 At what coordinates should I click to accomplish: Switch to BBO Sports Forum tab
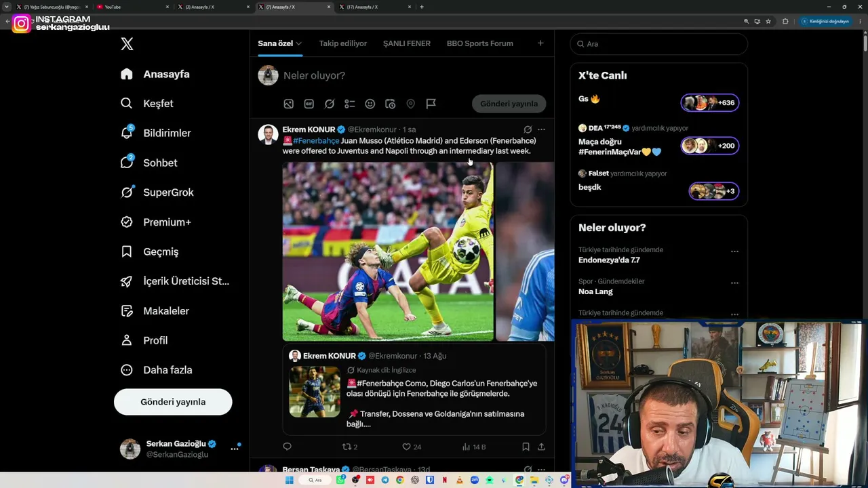tap(480, 43)
